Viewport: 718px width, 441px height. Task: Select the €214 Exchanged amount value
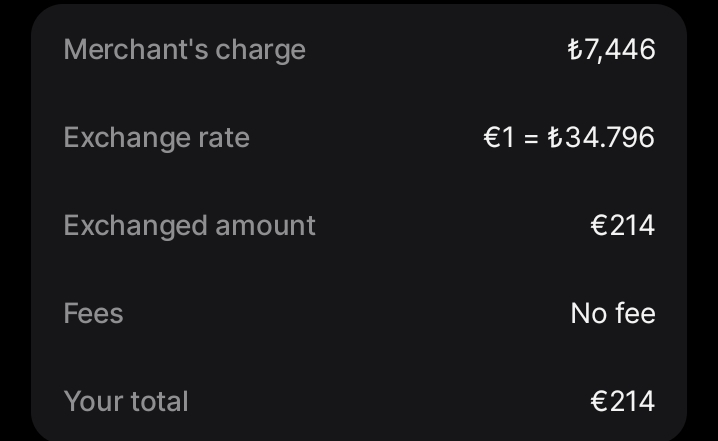[x=623, y=225]
